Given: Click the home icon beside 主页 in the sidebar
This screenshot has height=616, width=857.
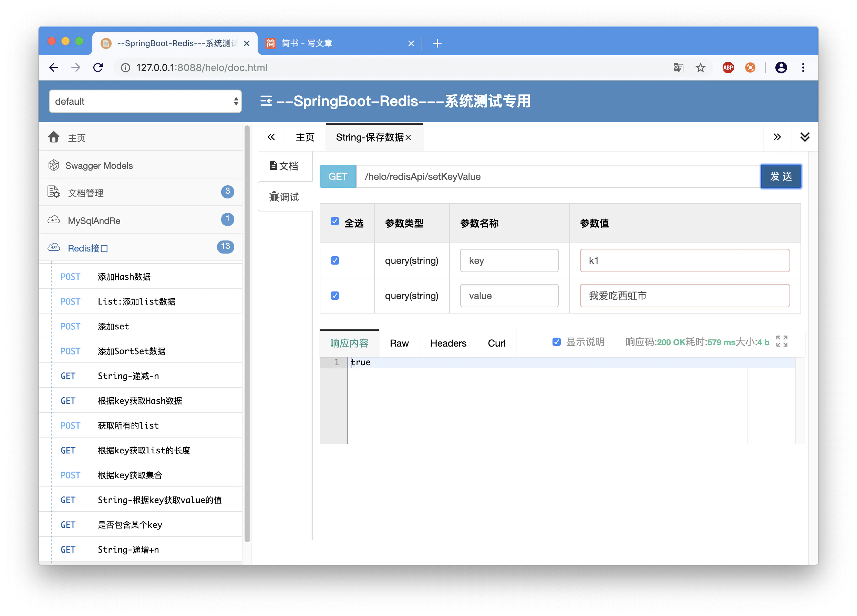Looking at the screenshot, I should point(54,137).
